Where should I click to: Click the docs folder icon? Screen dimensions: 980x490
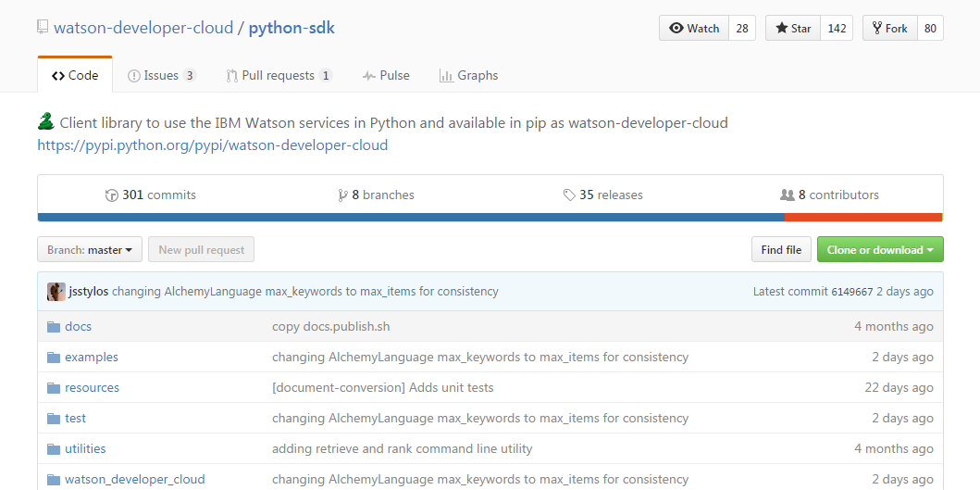(x=53, y=327)
